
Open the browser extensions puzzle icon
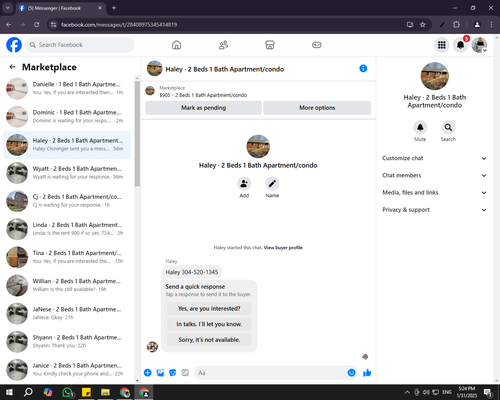(x=456, y=25)
